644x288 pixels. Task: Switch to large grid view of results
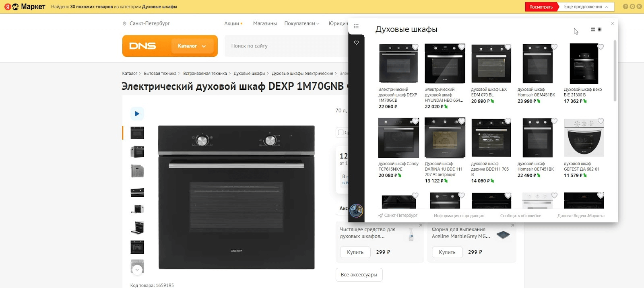point(593,29)
